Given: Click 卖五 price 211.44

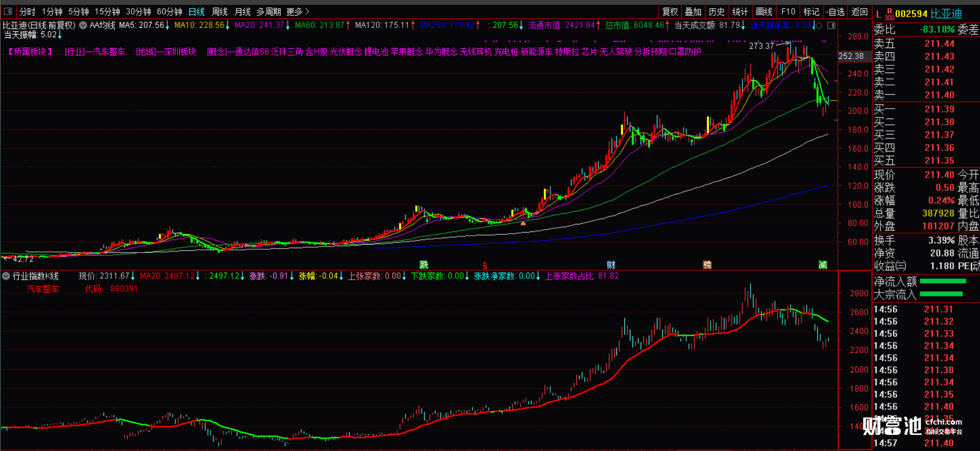Looking at the screenshot, I should 939,44.
